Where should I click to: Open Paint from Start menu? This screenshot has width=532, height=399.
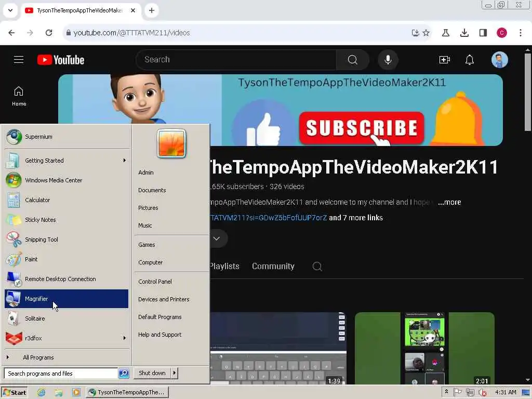point(67,259)
